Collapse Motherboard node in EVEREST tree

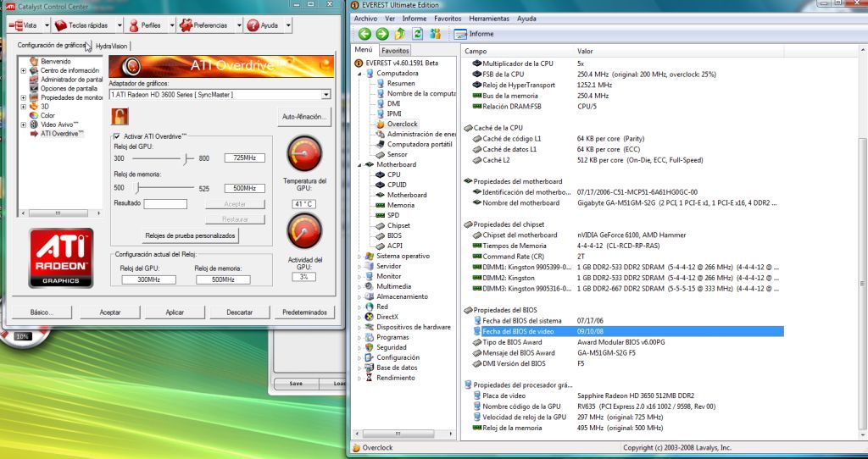(359, 164)
